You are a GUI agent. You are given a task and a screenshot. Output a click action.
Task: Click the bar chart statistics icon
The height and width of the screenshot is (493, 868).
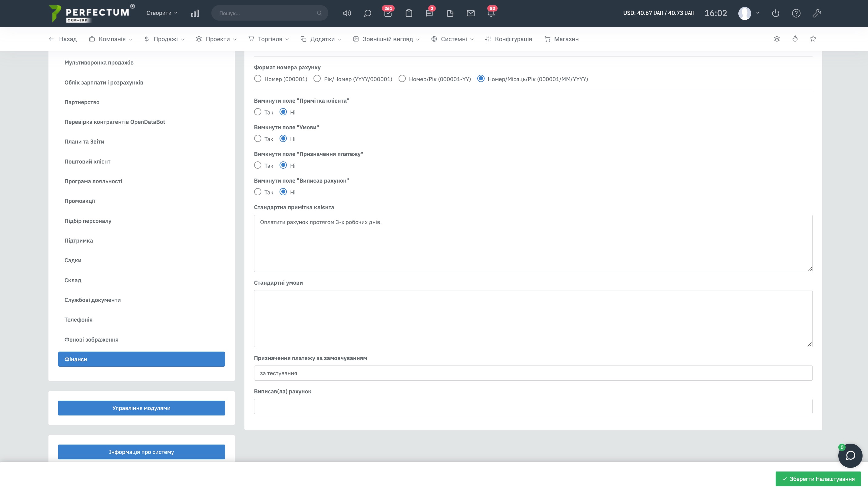click(195, 13)
